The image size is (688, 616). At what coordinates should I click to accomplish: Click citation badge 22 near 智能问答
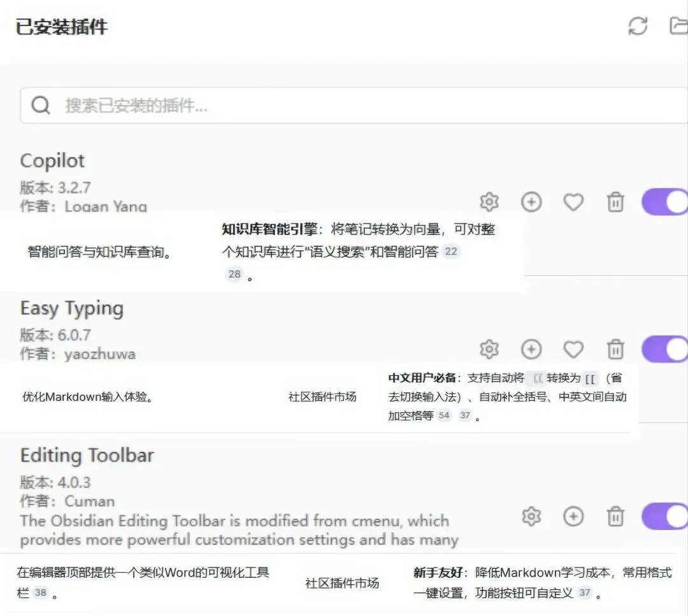451,252
